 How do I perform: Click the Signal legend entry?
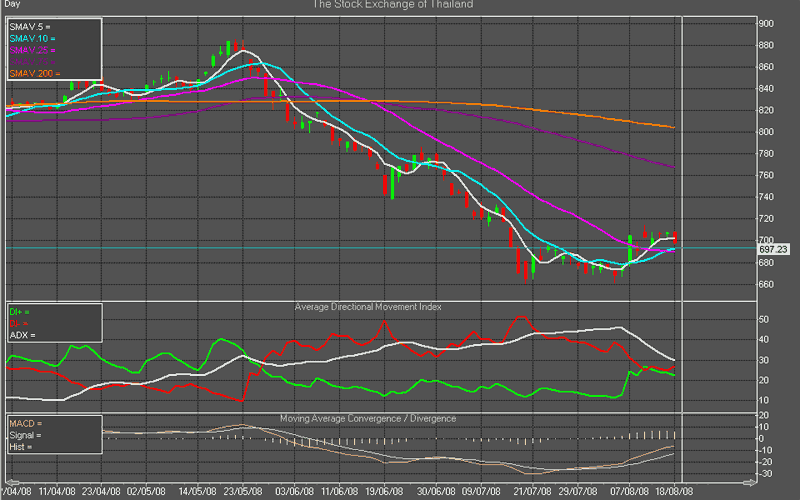(25, 435)
